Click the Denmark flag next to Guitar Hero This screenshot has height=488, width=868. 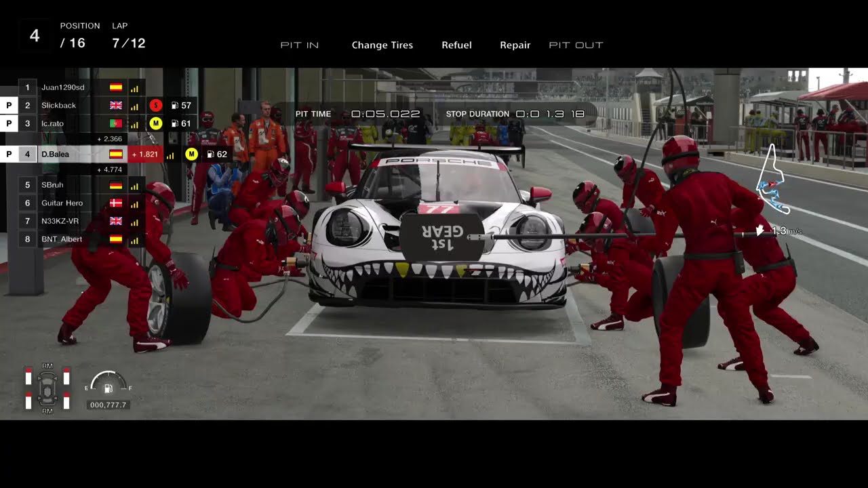pyautogui.click(x=116, y=203)
